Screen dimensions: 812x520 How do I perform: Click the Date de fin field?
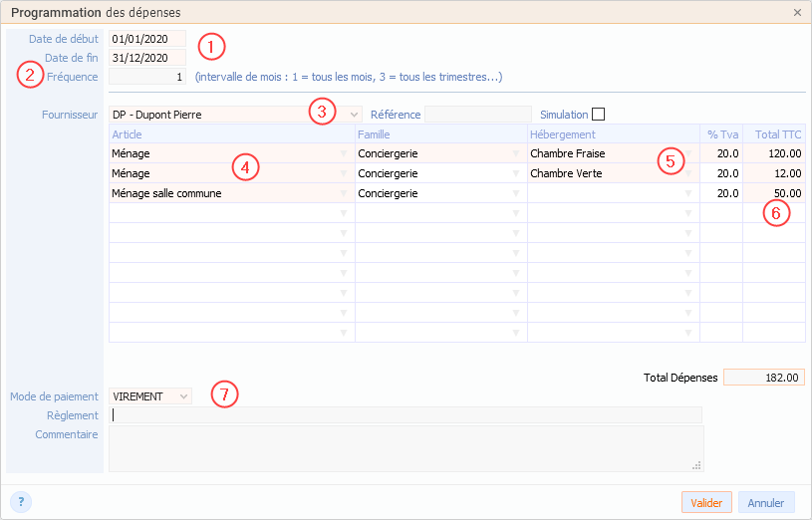coord(147,58)
